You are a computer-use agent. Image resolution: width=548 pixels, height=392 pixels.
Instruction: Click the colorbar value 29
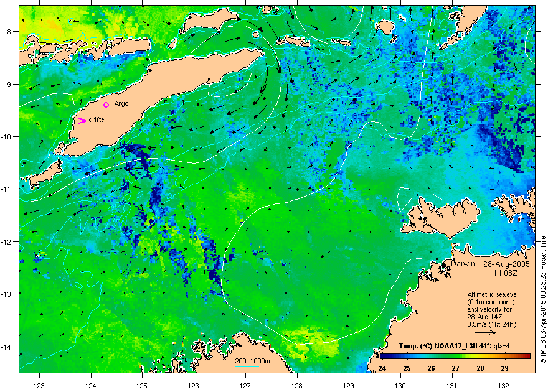504,368
